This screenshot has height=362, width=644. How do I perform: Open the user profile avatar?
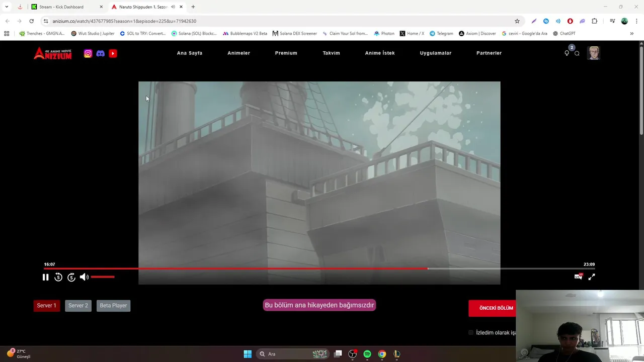pos(594,53)
